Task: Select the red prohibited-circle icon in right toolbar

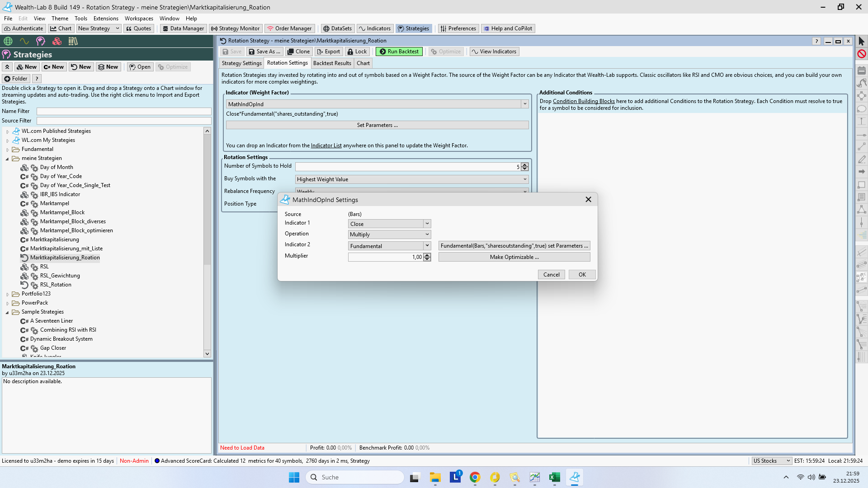Action: 862,54
